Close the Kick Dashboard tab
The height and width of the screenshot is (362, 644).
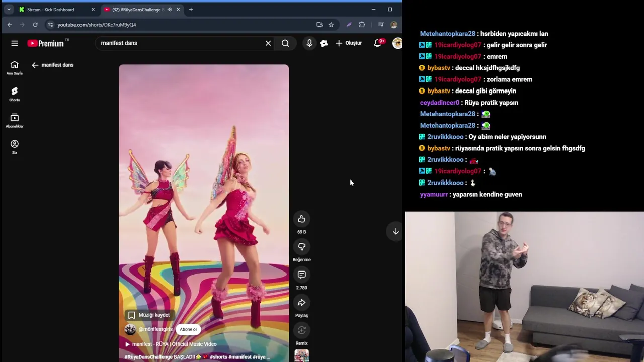93,10
